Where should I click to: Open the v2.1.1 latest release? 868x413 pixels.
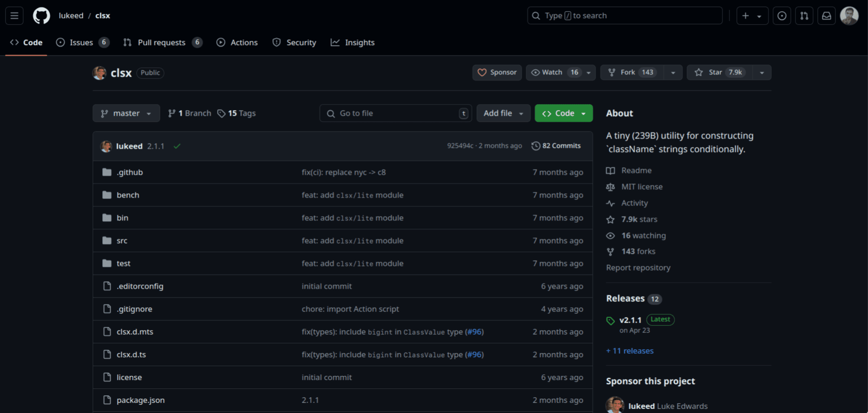click(630, 320)
